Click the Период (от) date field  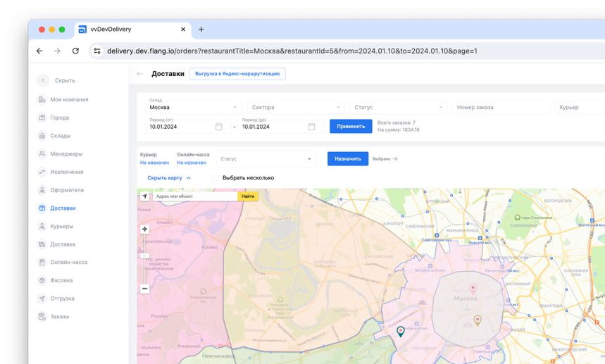pyautogui.click(x=188, y=127)
